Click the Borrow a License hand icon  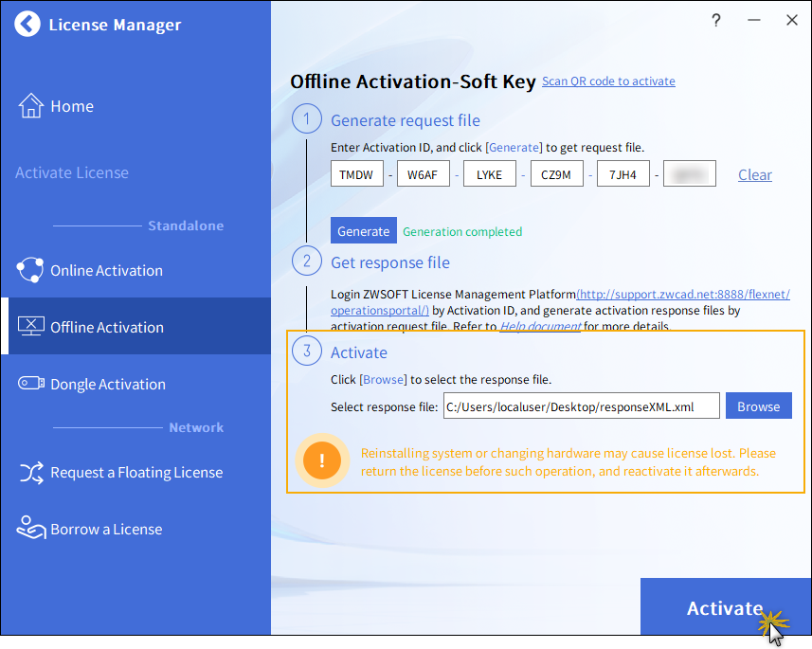(x=31, y=529)
